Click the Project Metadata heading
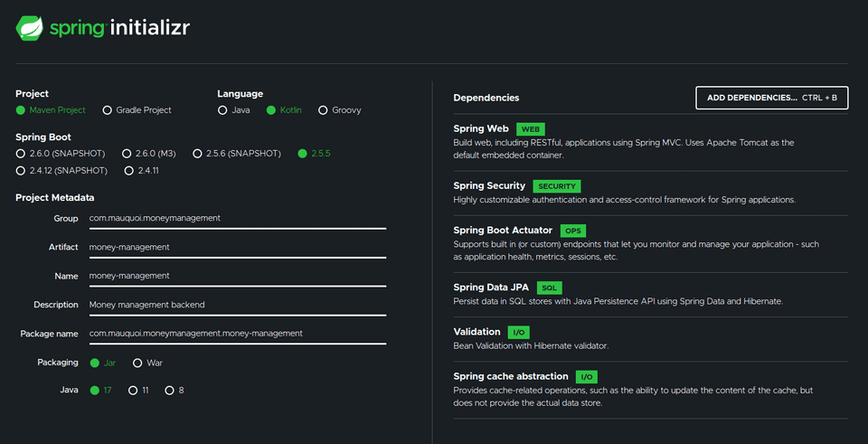The height and width of the screenshot is (444, 868). (x=55, y=198)
